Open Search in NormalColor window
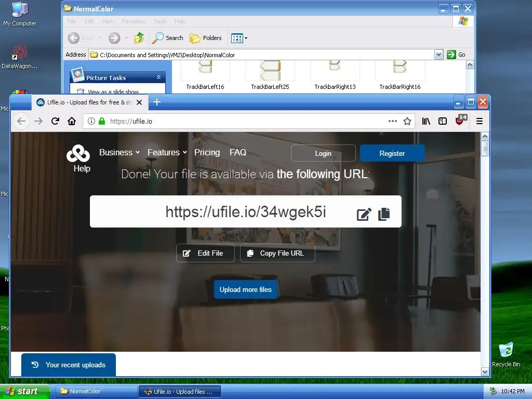Viewport: 532px width, 399px height. (x=167, y=37)
